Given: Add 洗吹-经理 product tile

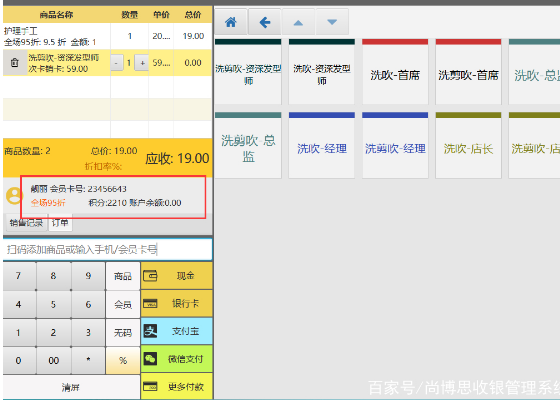Looking at the screenshot, I should click(x=322, y=145).
